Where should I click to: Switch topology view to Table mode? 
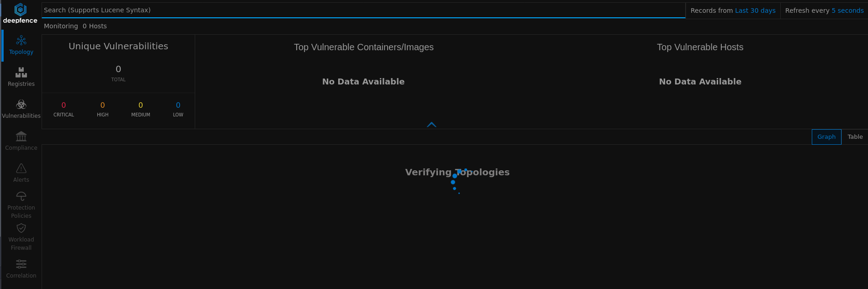click(855, 137)
